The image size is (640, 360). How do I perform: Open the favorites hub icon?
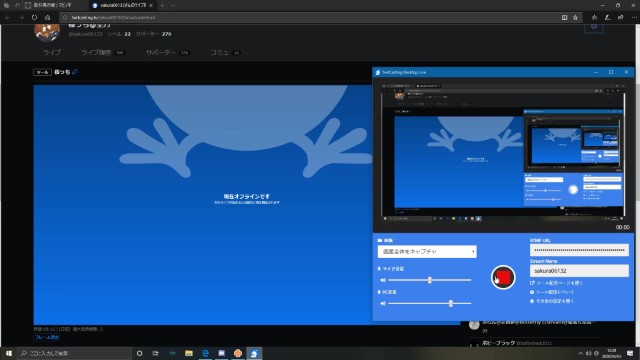594,18
